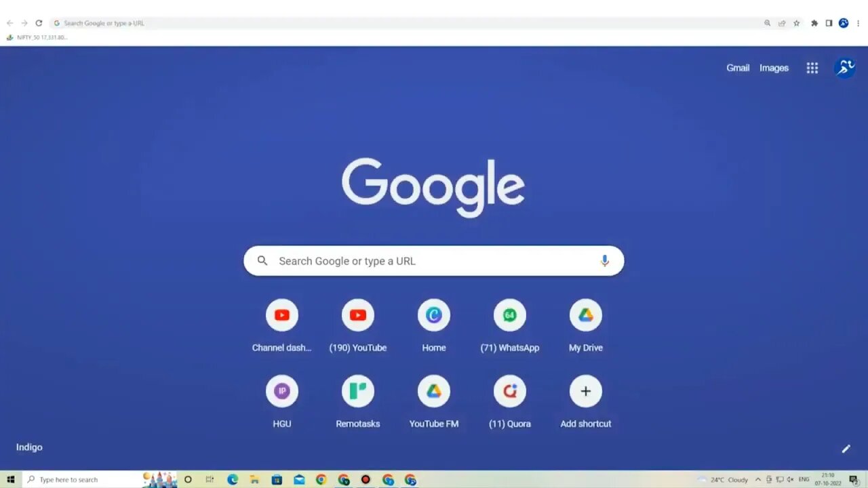Open the Chrome profile avatar in toolbar

click(x=844, y=23)
